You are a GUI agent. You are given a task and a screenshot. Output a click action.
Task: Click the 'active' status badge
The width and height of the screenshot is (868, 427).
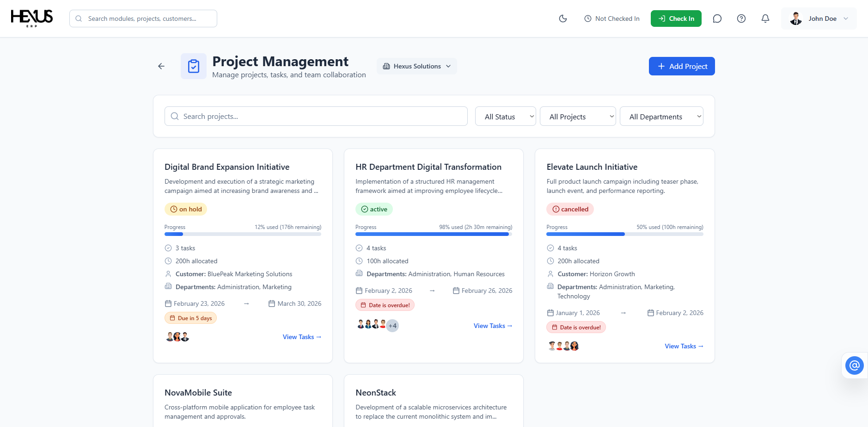[x=374, y=209]
